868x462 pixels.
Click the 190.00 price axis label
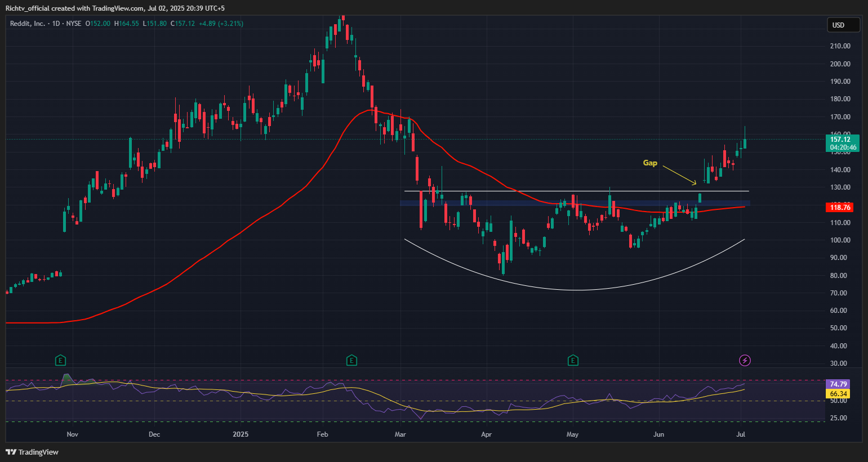coord(840,82)
